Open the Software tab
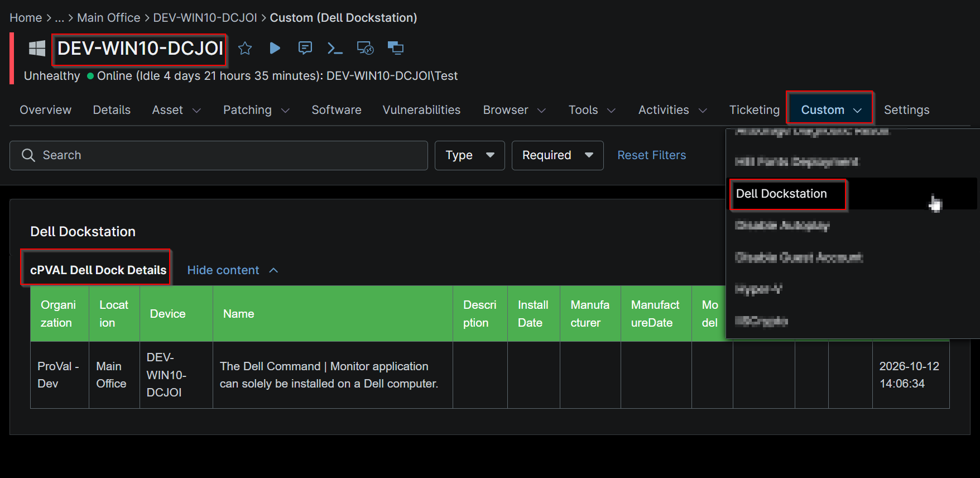Screen dimensions: 980x478 (337, 110)
